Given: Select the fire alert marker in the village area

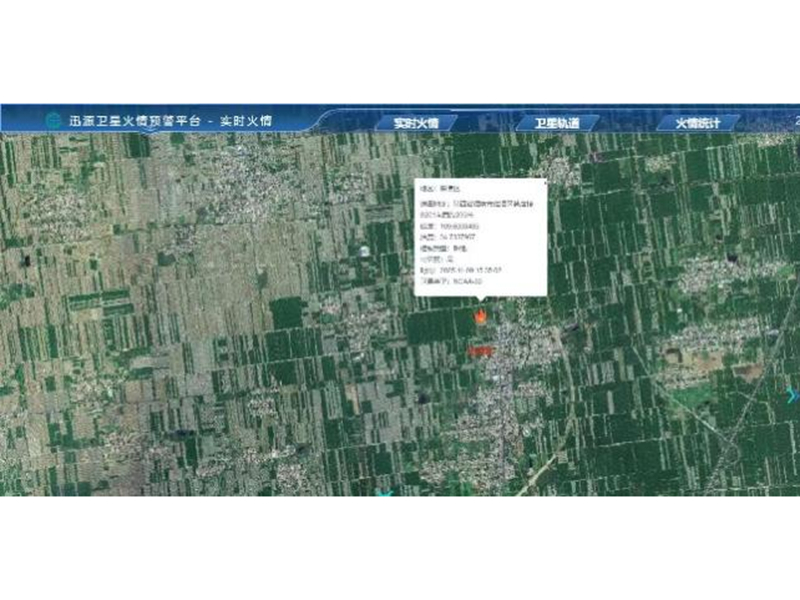Looking at the screenshot, I should (481, 318).
